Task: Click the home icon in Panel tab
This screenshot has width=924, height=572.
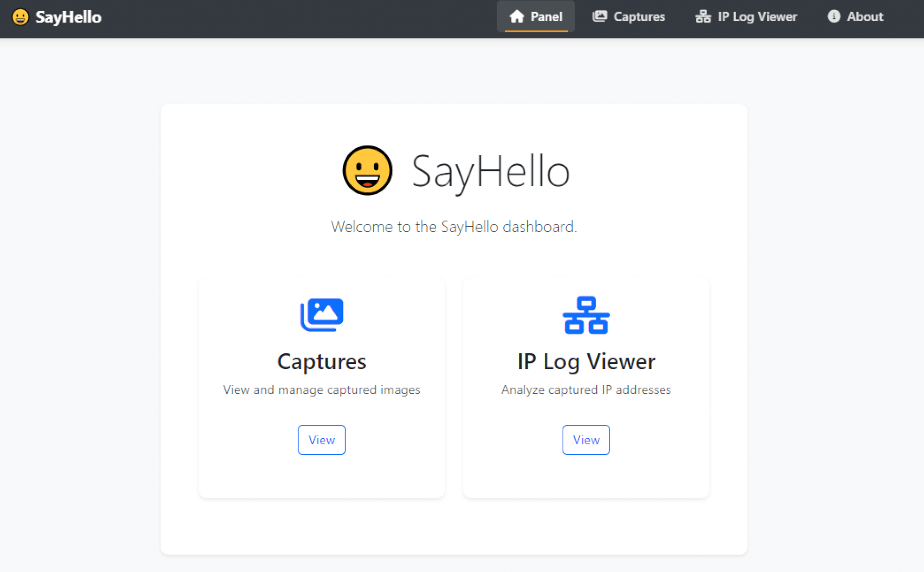Action: [x=517, y=17]
